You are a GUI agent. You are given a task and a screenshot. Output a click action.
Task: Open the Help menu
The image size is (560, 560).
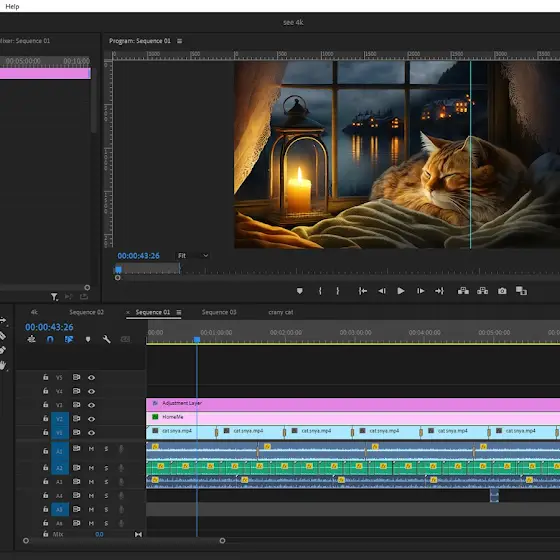[x=12, y=6]
